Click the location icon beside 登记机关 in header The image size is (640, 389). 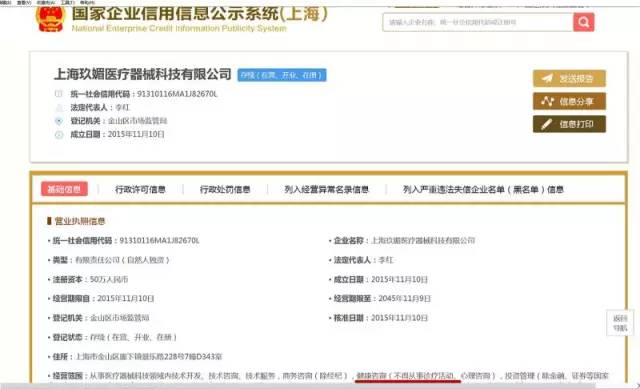[x=59, y=121]
